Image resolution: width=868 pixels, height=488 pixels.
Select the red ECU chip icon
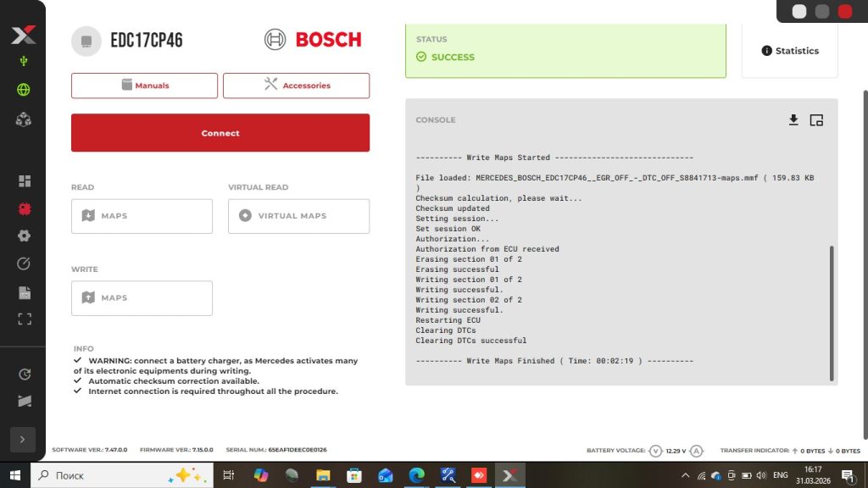point(25,209)
